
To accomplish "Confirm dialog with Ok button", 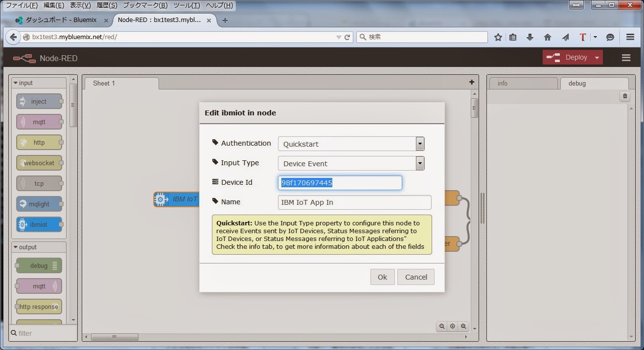I will point(382,277).
